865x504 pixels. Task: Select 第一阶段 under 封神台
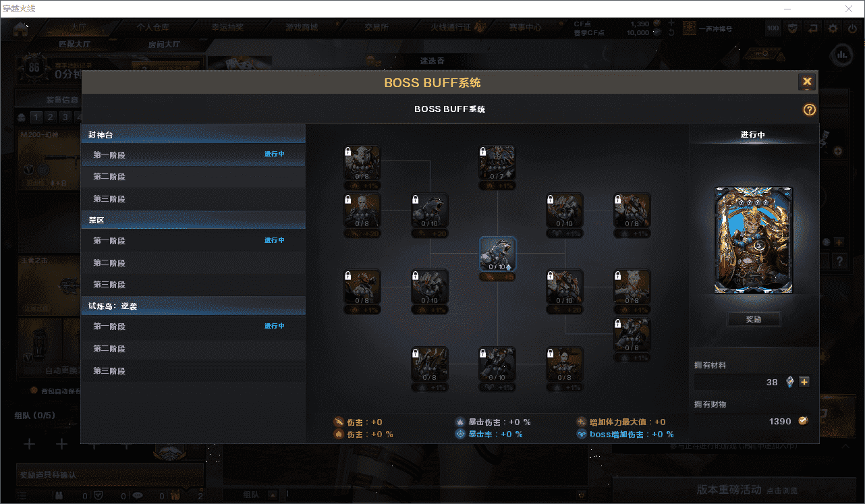[193, 155]
